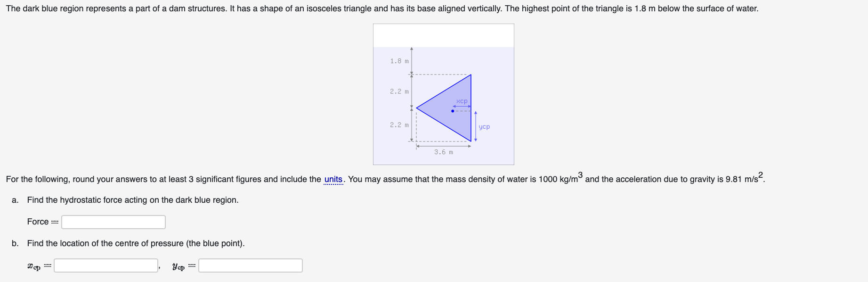This screenshot has width=868, height=282.
Task: Select the blue centre of pressure dot
Action: click(453, 111)
